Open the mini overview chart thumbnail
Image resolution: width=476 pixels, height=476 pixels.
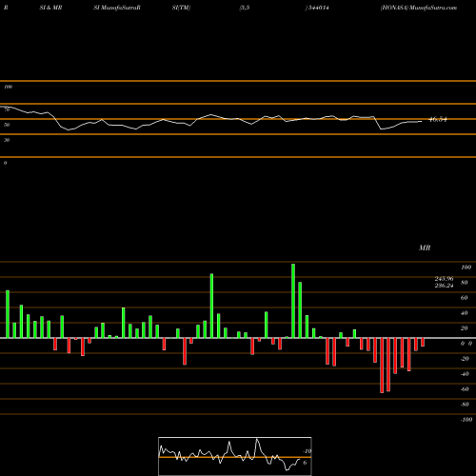235,456
